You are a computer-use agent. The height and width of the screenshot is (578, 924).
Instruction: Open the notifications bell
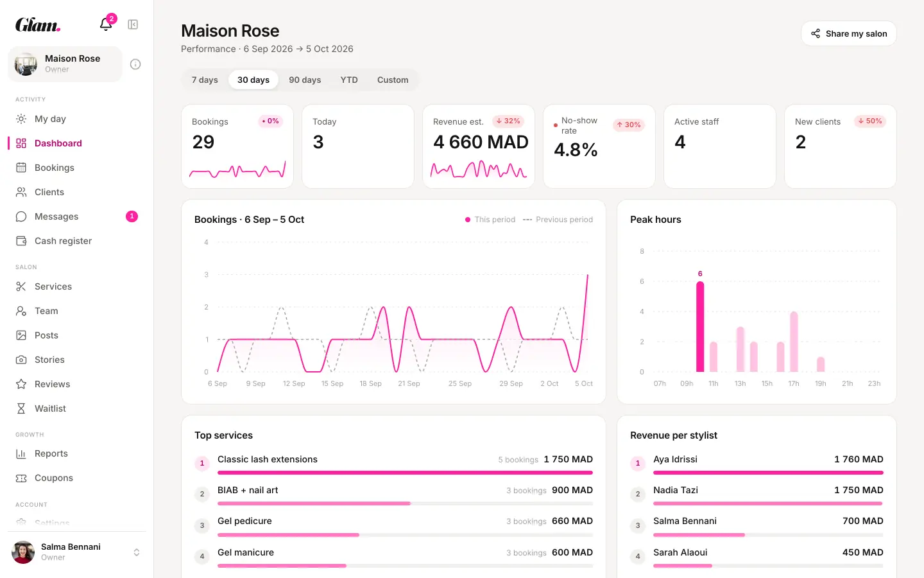click(106, 24)
